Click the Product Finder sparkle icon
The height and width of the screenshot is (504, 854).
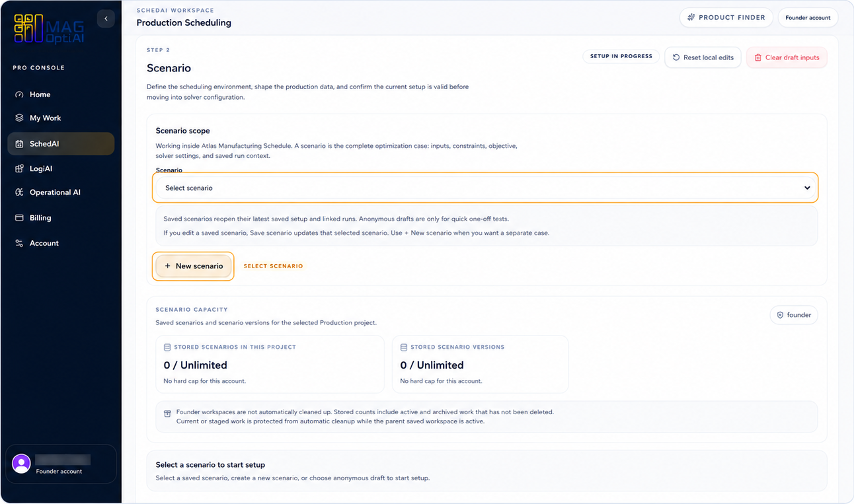[691, 18]
